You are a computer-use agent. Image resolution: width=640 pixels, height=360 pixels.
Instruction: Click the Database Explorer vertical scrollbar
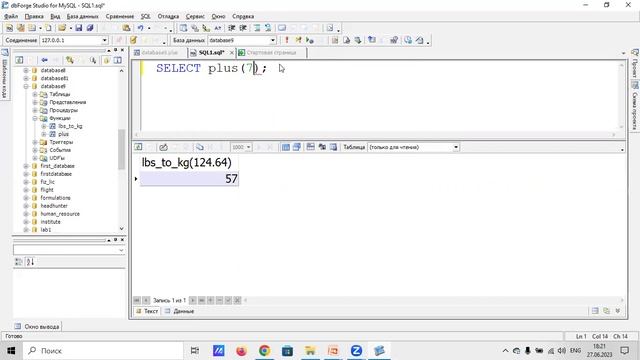tap(121, 149)
